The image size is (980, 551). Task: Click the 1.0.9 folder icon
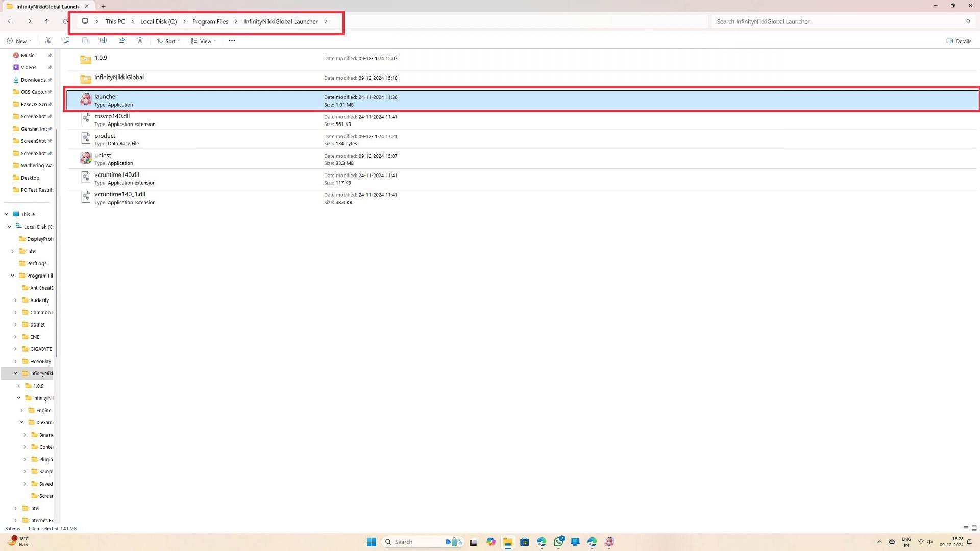click(x=85, y=58)
